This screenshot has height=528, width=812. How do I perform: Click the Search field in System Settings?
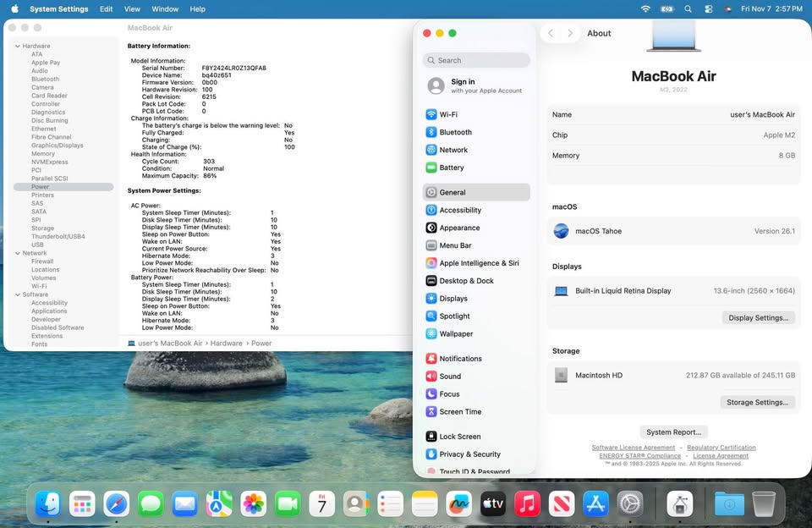pyautogui.click(x=476, y=60)
